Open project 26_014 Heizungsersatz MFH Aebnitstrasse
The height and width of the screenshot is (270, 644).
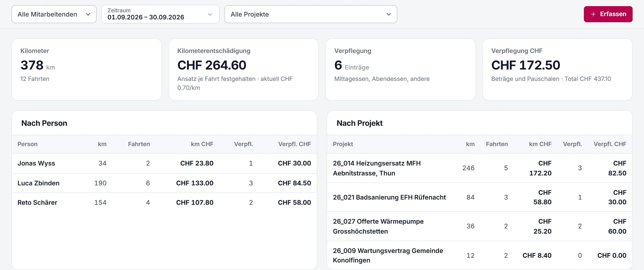pyautogui.click(x=376, y=168)
